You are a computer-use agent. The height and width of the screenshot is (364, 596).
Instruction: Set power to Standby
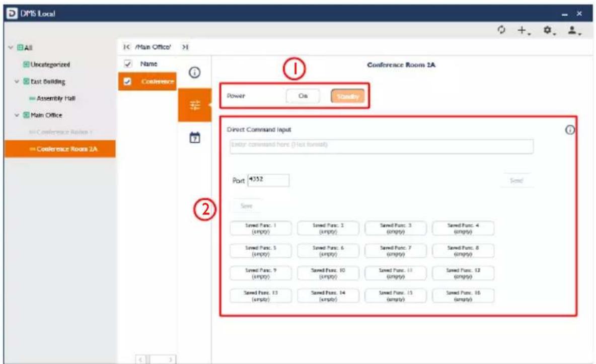347,96
